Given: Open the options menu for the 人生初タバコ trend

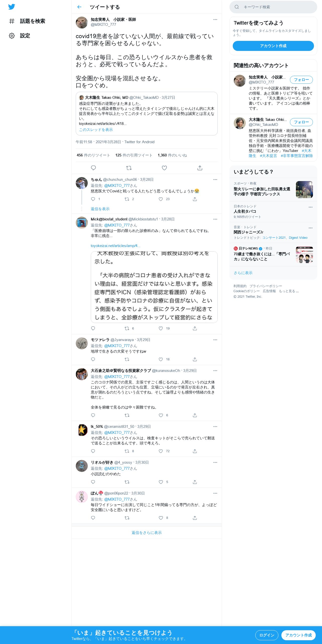Looking at the screenshot, I should (x=310, y=207).
